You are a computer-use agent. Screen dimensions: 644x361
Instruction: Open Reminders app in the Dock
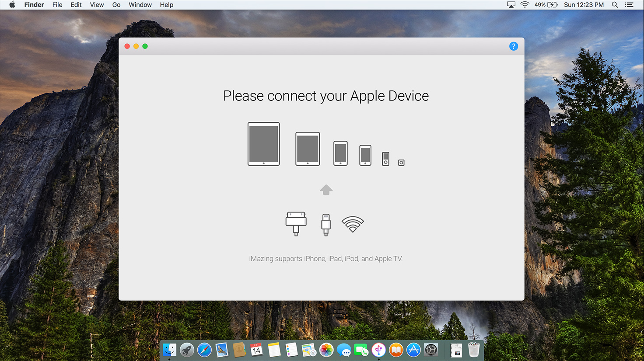point(291,350)
